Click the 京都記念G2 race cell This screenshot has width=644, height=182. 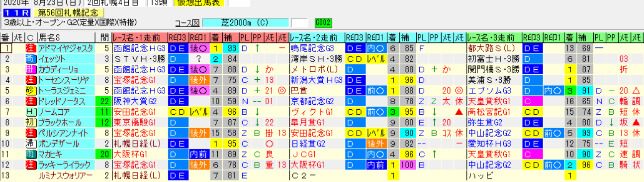(317, 101)
